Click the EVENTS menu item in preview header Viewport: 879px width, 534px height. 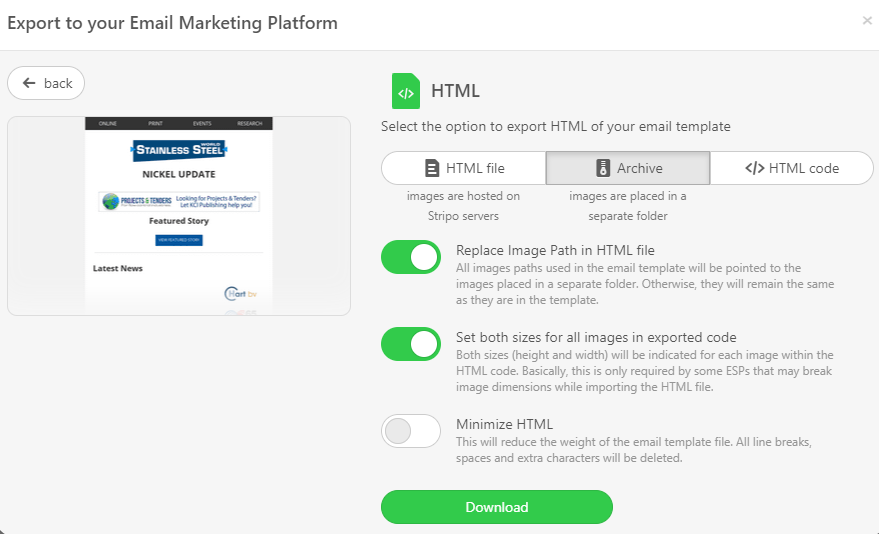coord(202,123)
